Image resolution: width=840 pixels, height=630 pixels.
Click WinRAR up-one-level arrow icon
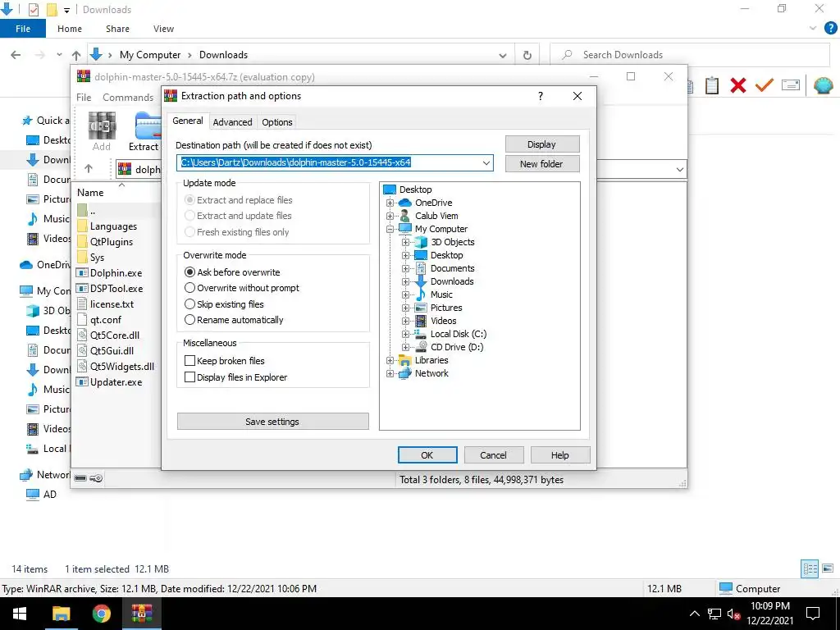coord(89,169)
